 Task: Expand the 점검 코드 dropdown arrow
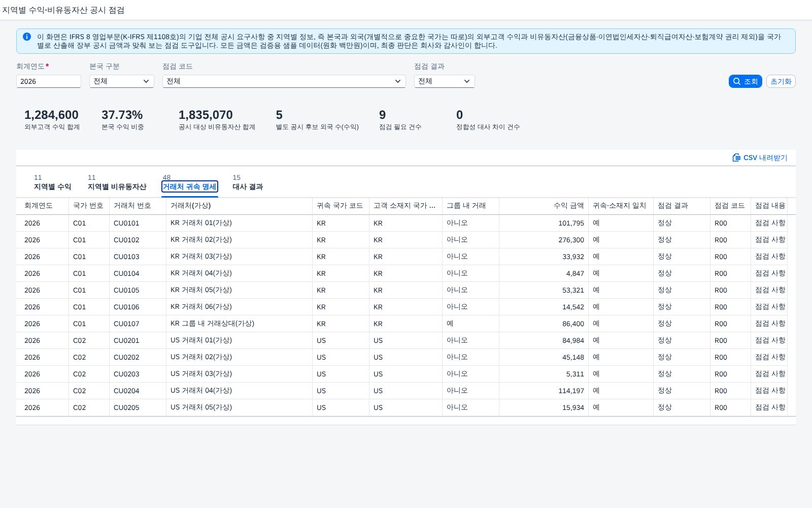pos(398,81)
